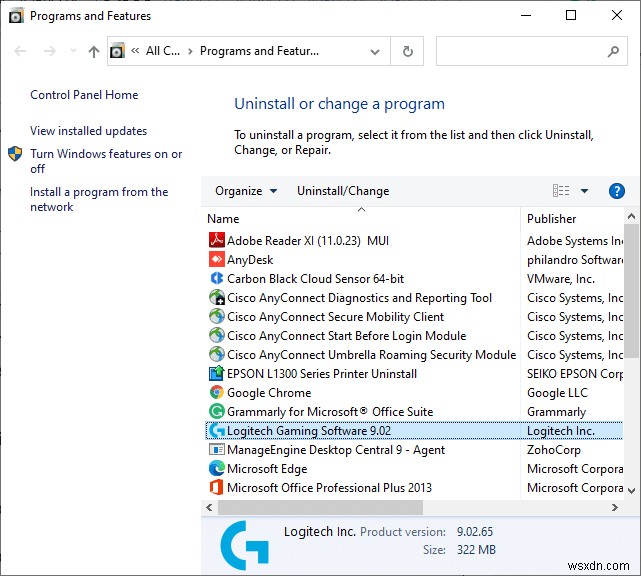Click the scroll left arrow

pyautogui.click(x=209, y=507)
